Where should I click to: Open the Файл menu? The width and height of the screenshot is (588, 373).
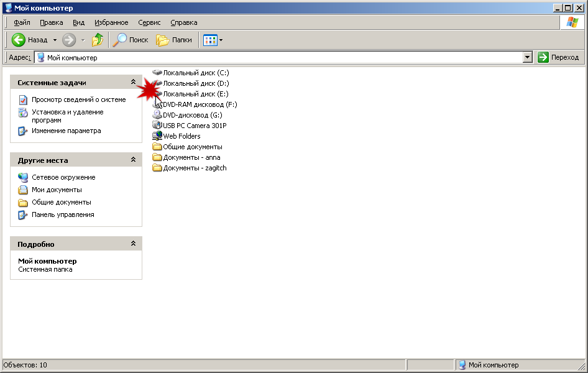tap(22, 22)
